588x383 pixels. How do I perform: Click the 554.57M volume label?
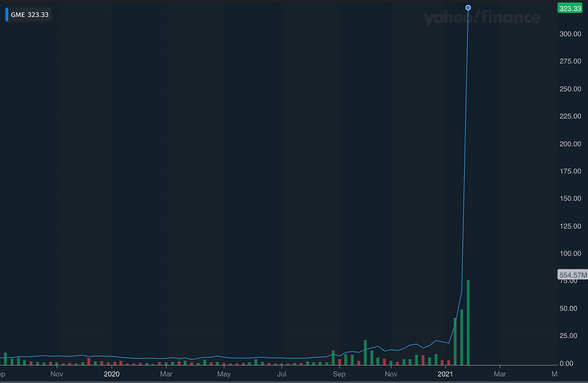(573, 275)
